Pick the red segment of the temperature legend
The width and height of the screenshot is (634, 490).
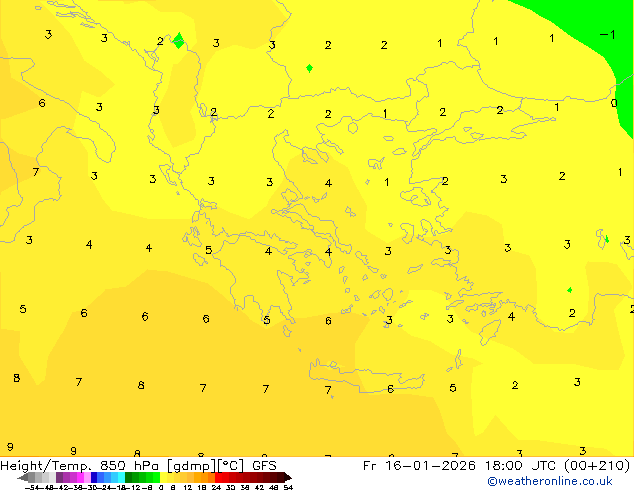click(228, 477)
